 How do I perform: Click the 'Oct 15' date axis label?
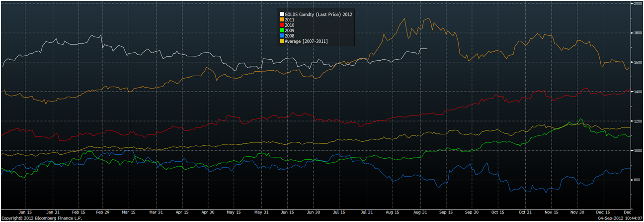click(x=498, y=212)
